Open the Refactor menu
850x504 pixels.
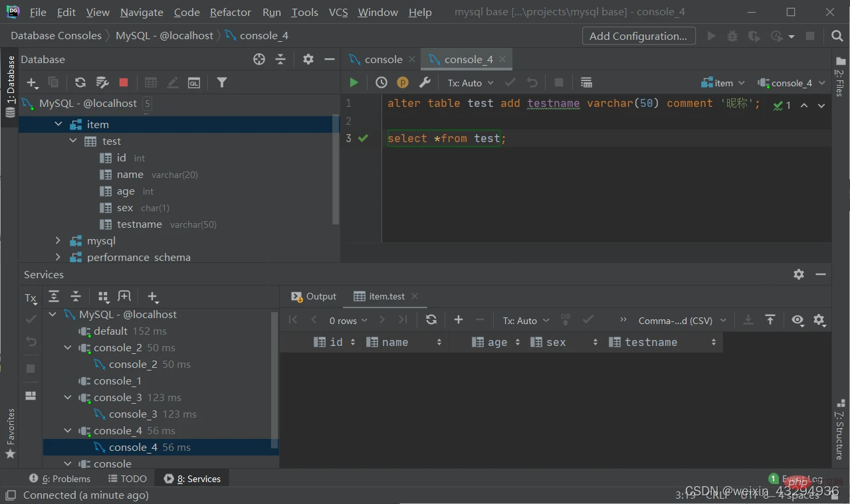(231, 12)
